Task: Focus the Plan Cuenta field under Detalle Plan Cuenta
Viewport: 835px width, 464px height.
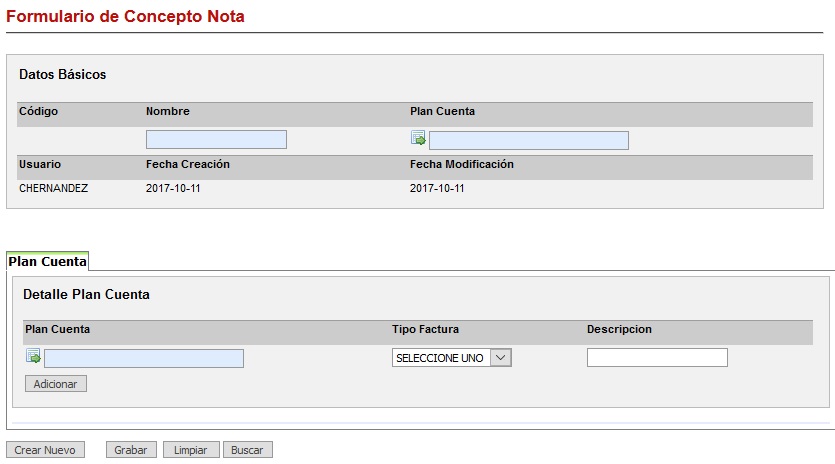Action: [x=143, y=358]
